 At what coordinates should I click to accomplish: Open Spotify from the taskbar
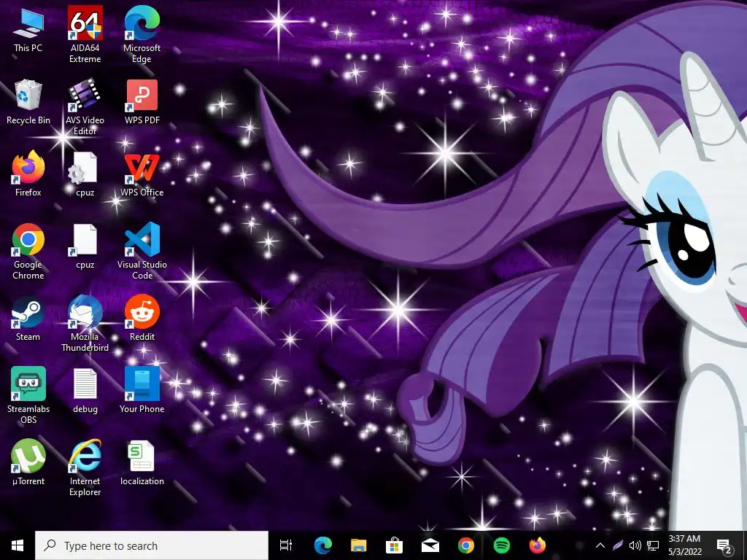click(x=502, y=545)
